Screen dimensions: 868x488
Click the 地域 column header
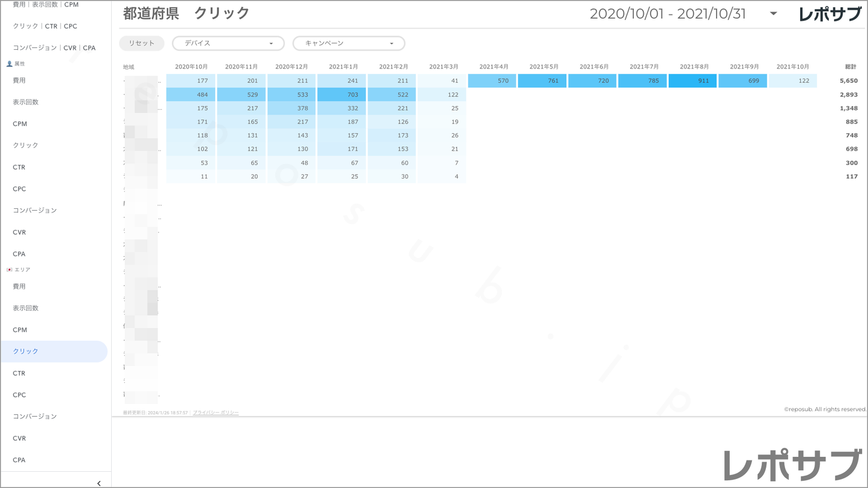pyautogui.click(x=129, y=67)
